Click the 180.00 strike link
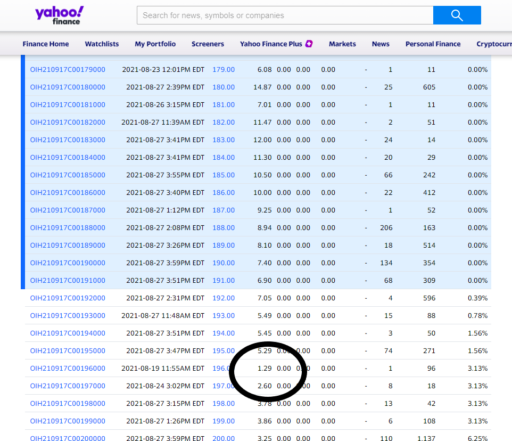512x441 pixels. [x=224, y=87]
